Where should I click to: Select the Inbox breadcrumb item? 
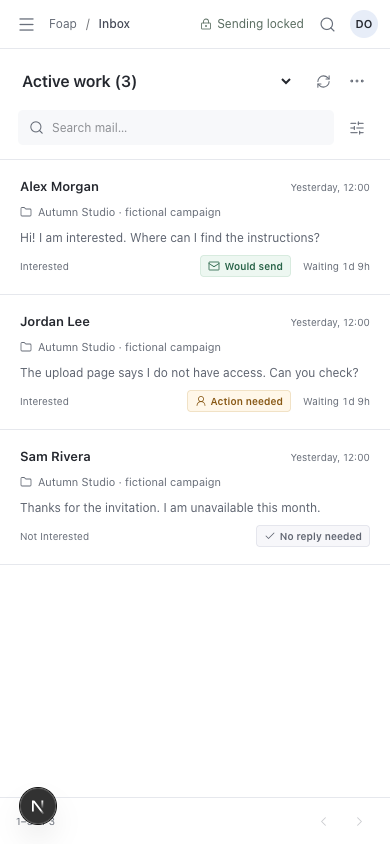point(114,24)
